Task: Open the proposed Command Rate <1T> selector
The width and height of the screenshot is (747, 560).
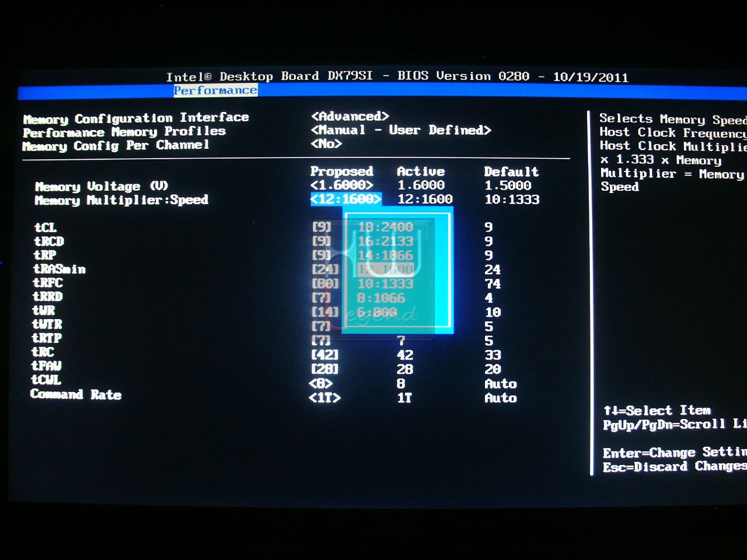Action: point(324,398)
